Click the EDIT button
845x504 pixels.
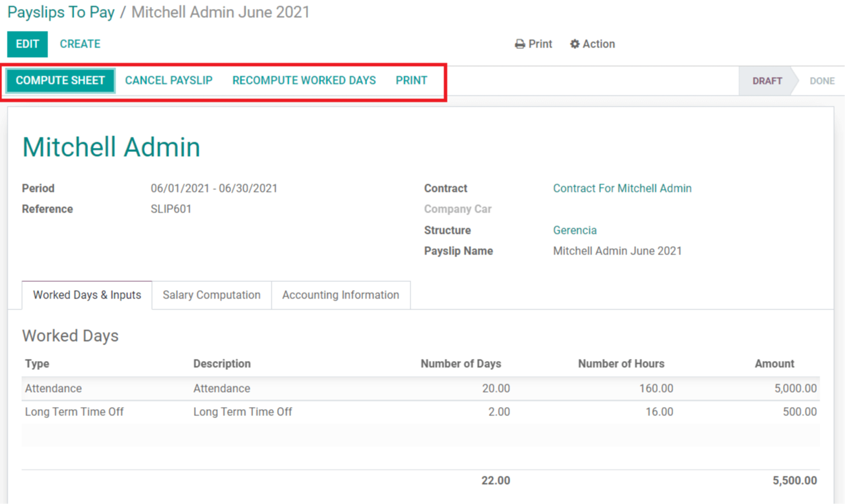tap(28, 44)
